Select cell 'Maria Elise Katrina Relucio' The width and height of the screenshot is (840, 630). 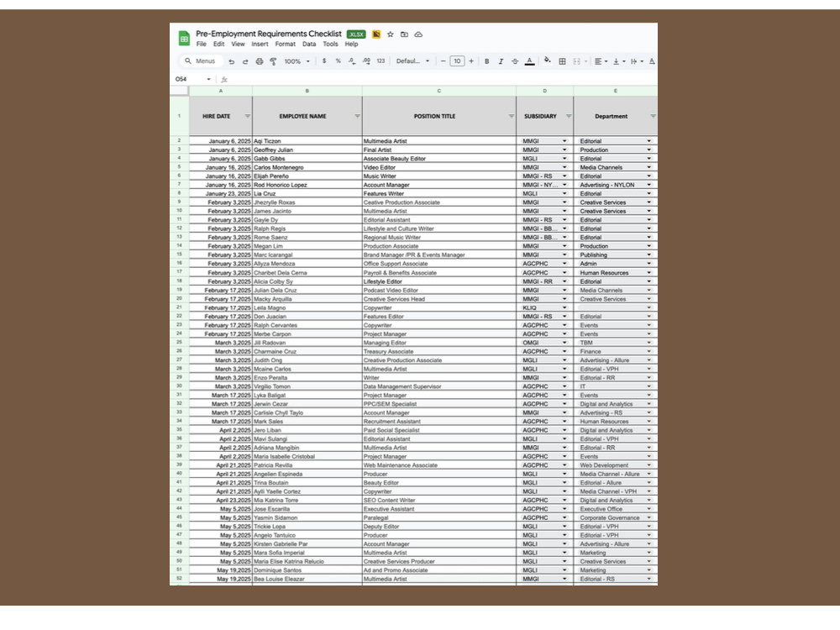[307, 562]
